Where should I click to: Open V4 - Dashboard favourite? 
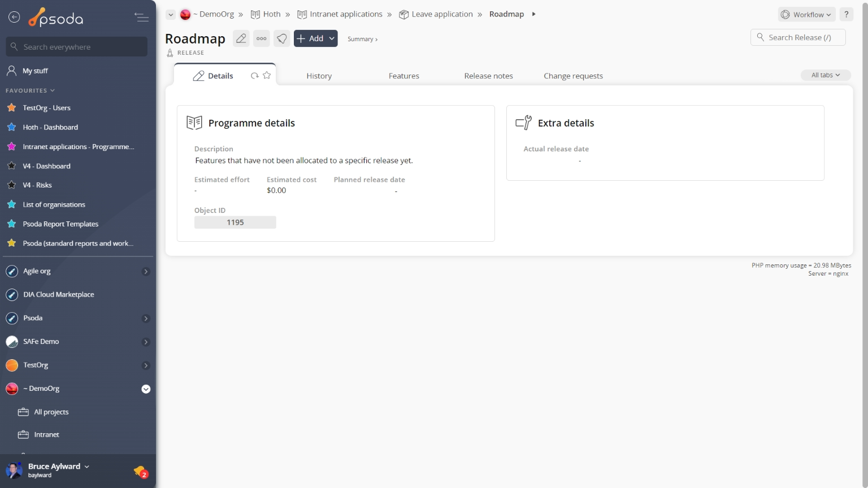pos(46,166)
